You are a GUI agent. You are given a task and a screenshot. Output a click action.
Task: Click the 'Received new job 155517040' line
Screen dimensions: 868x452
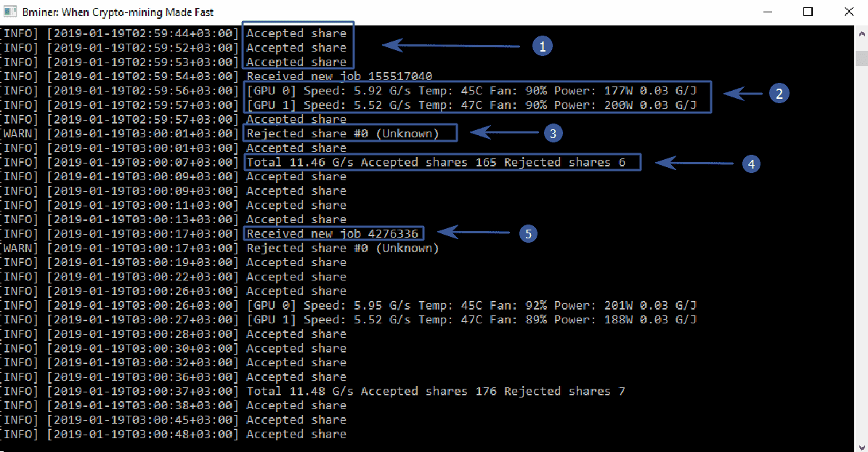click(339, 76)
